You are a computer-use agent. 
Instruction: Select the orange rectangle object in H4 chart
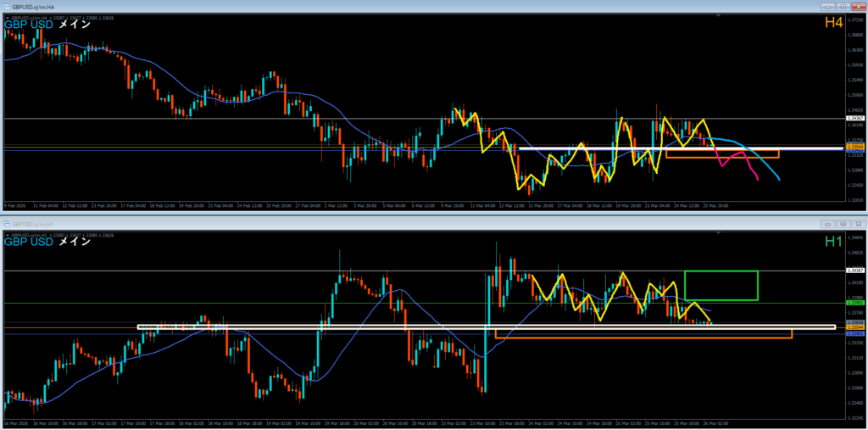tap(722, 154)
